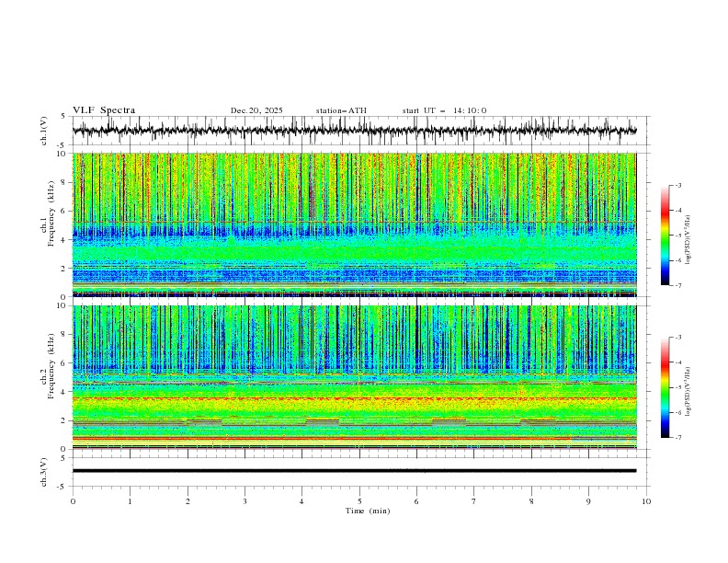Click the flat ch.3(V) waveform line
Screen dimensions: 728x563
tap(354, 471)
